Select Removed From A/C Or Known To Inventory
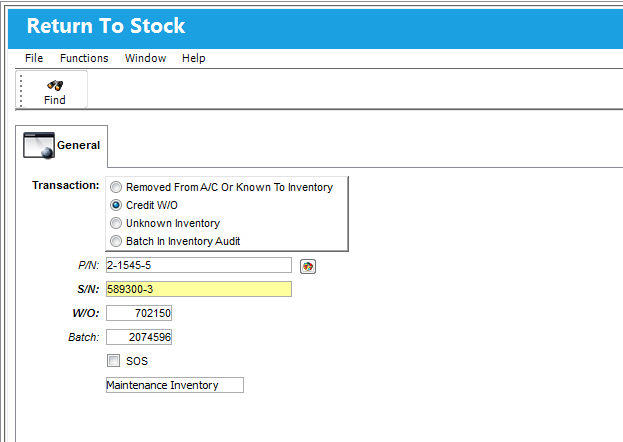This screenshot has width=623, height=442. [x=117, y=187]
